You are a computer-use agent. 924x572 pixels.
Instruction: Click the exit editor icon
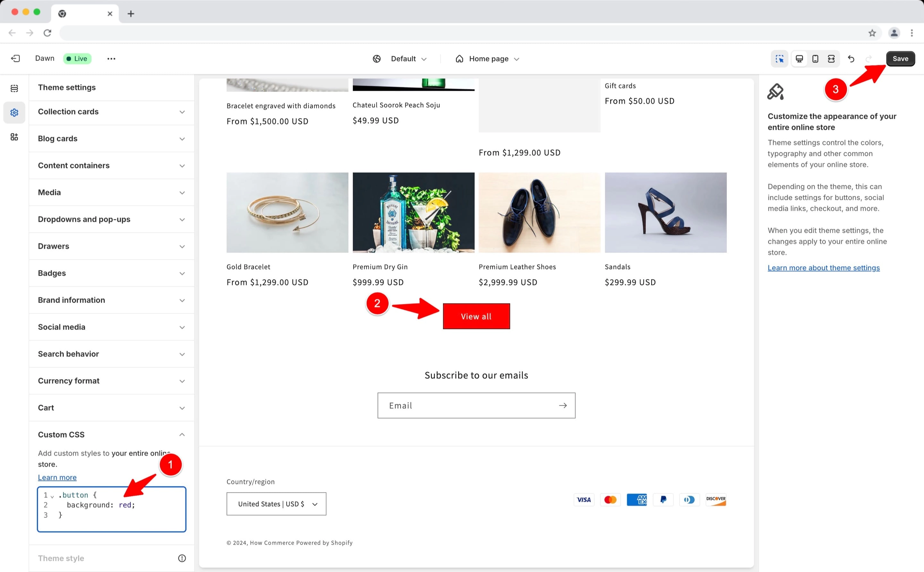point(15,59)
